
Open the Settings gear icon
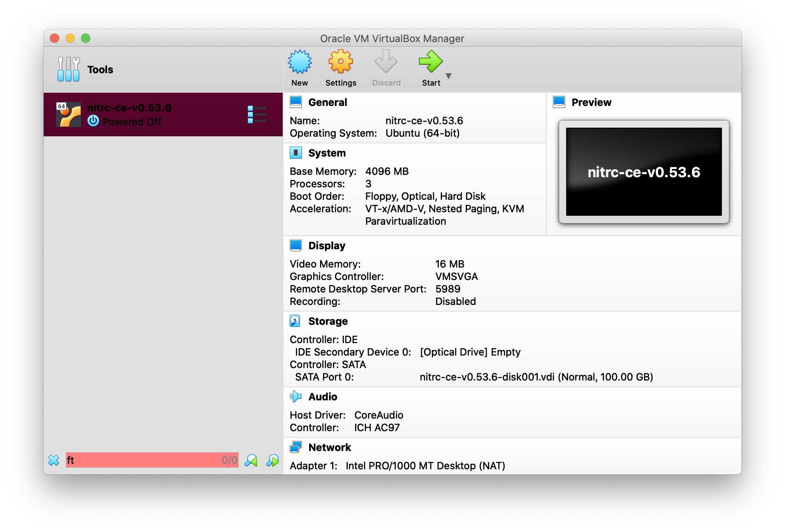point(341,62)
